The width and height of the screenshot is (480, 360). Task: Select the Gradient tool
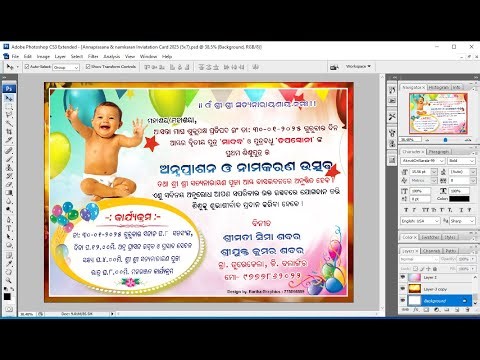point(9,193)
